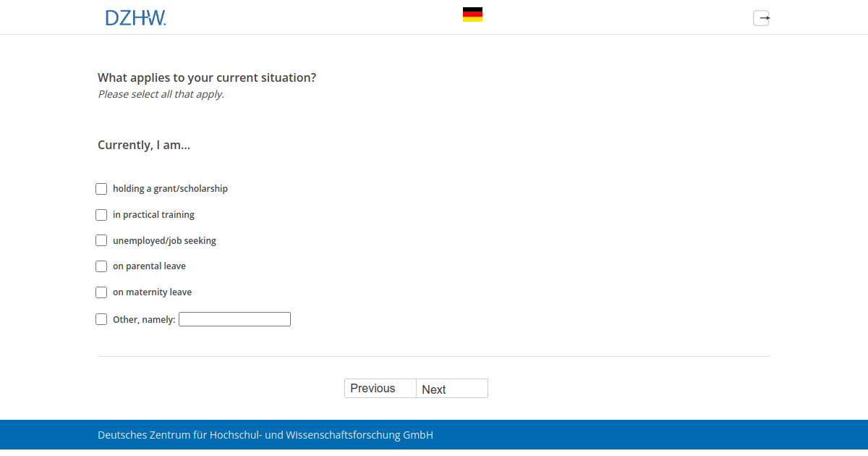
Task: Click the 'unemployed/job seeking' label text
Action: coord(164,241)
